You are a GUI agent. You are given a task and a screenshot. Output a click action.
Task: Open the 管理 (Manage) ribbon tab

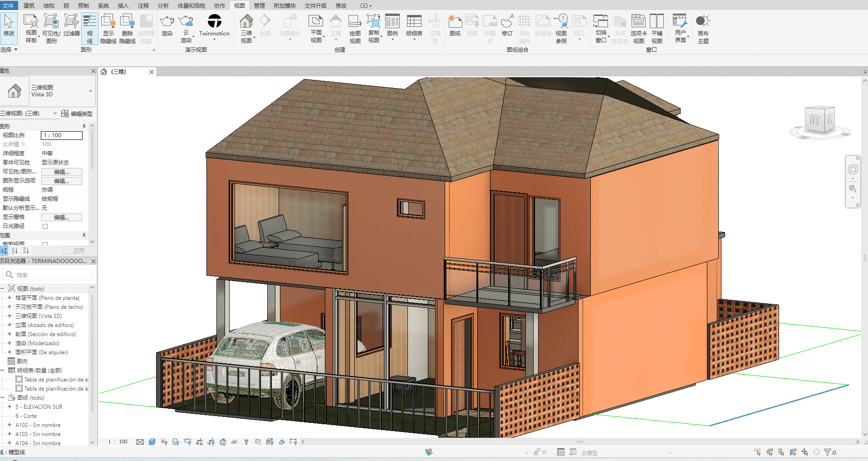(x=259, y=5)
